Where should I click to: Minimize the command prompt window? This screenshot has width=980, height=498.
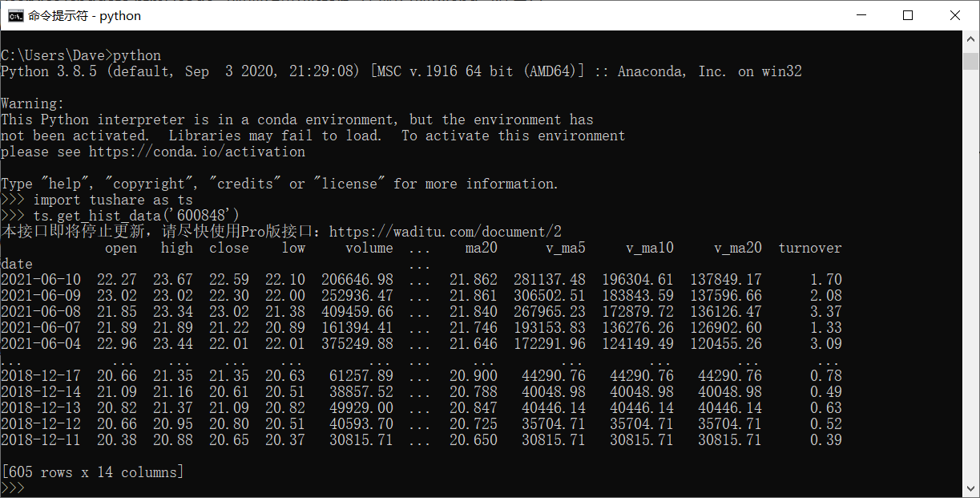[860, 15]
